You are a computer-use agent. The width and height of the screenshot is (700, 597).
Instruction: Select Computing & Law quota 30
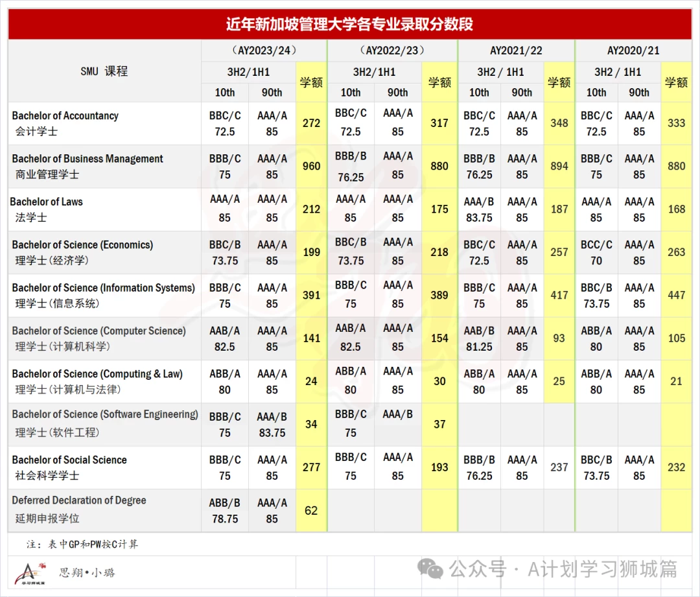point(439,381)
